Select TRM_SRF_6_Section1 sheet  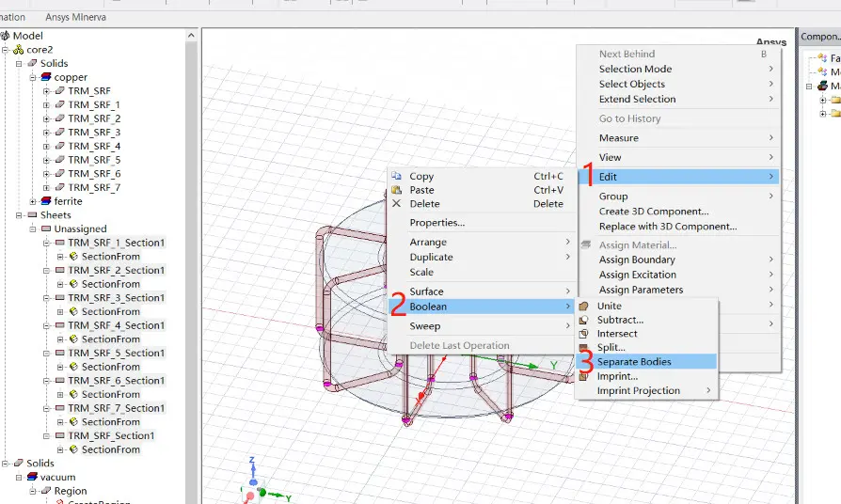click(x=117, y=381)
